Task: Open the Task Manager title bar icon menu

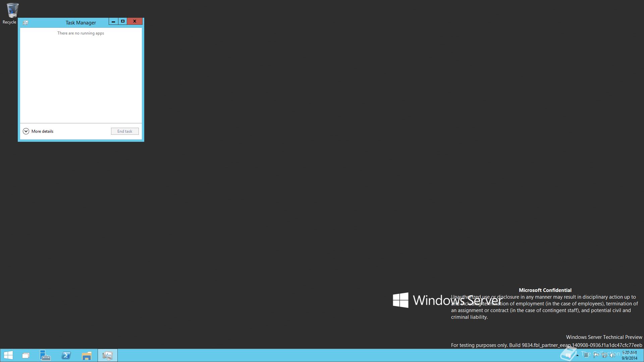Action: [25, 22]
